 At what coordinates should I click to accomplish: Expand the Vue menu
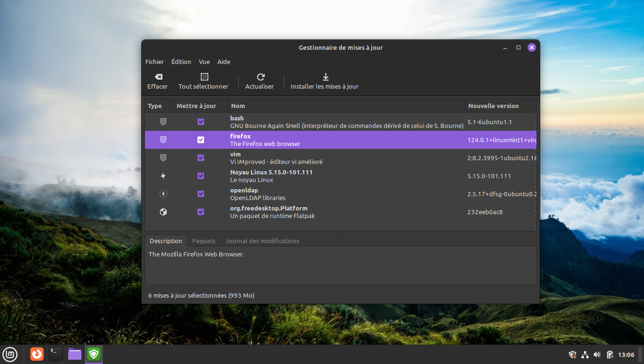204,62
